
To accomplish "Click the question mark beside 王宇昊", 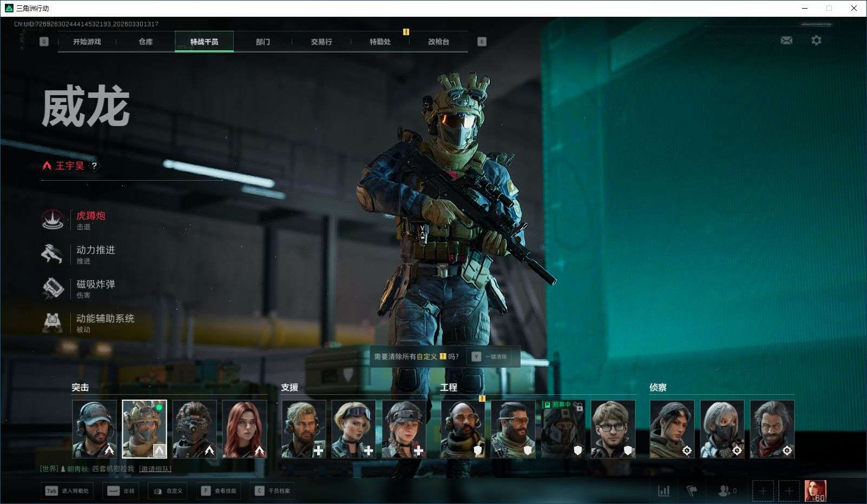I will [94, 166].
